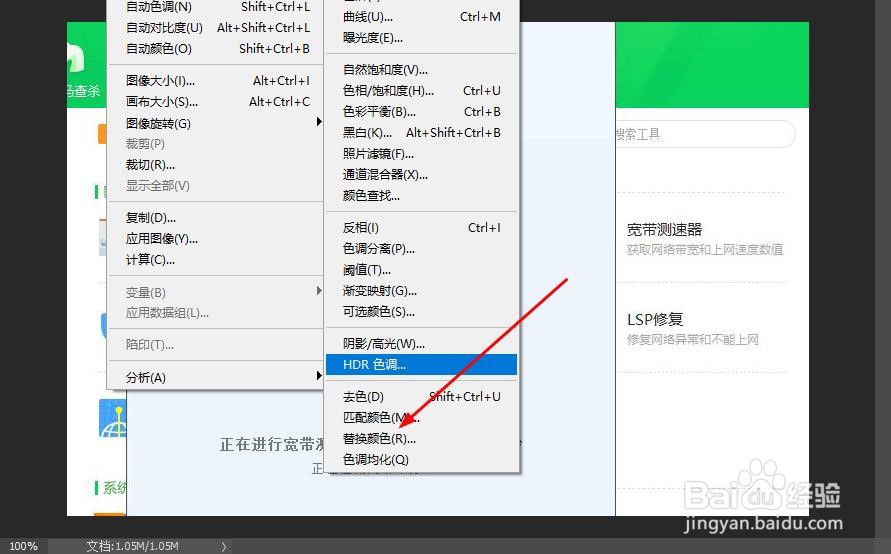This screenshot has width=891, height=554.
Task: Expand 图像旋转(G) submenu
Action: coord(215,123)
